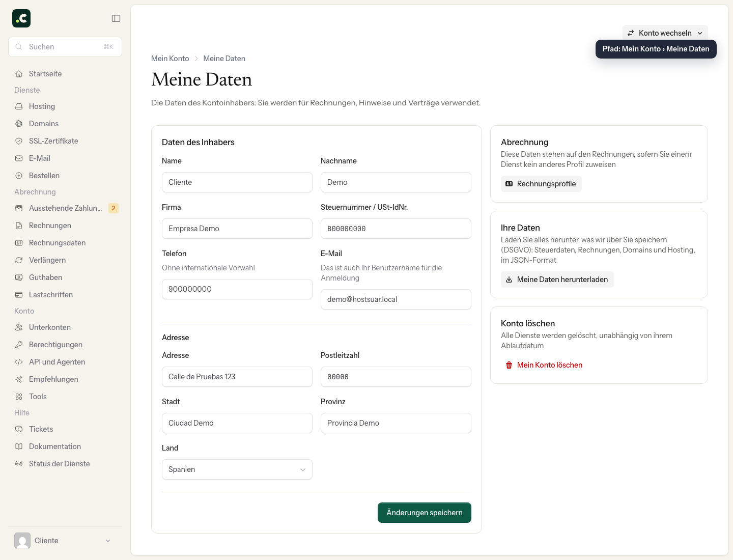Collapse the sidebar panel toggle icon
The height and width of the screenshot is (560, 733).
(x=116, y=18)
